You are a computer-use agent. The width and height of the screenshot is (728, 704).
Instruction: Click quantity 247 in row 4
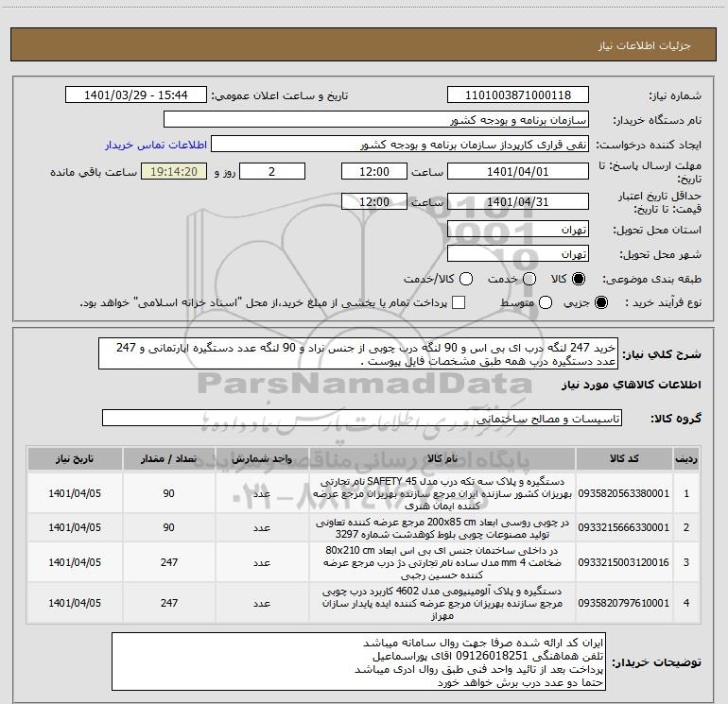[x=169, y=603]
